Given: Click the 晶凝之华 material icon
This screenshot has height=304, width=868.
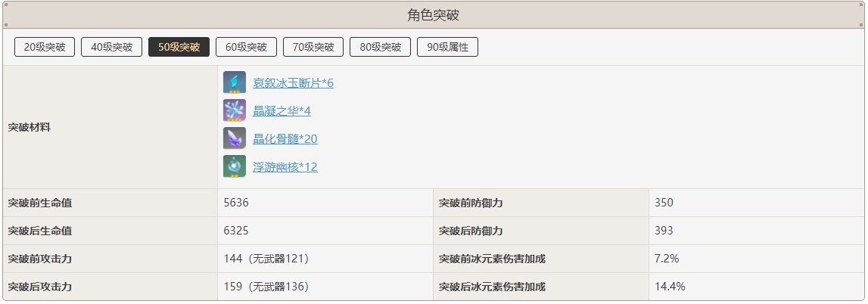Looking at the screenshot, I should click(x=235, y=110).
